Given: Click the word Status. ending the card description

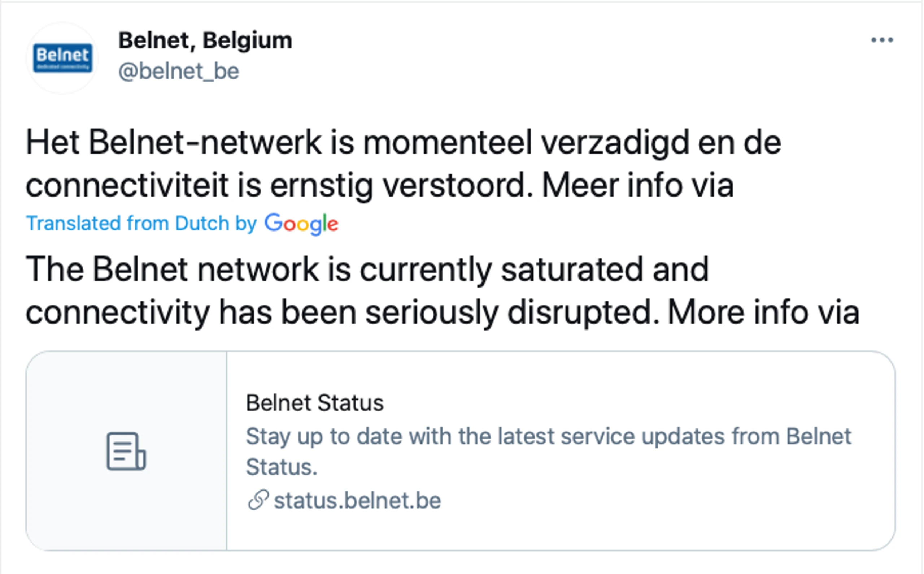Looking at the screenshot, I should (282, 467).
